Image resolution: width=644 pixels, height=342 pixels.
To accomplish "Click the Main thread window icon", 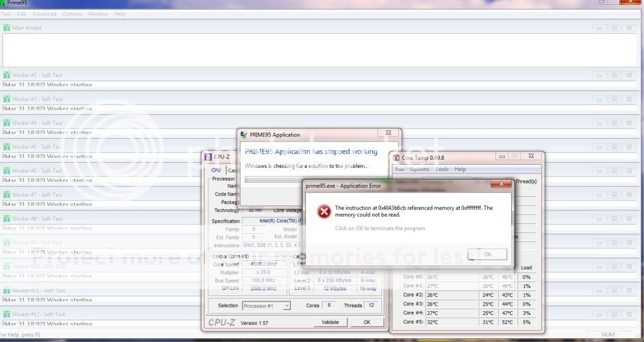I will [x=6, y=28].
